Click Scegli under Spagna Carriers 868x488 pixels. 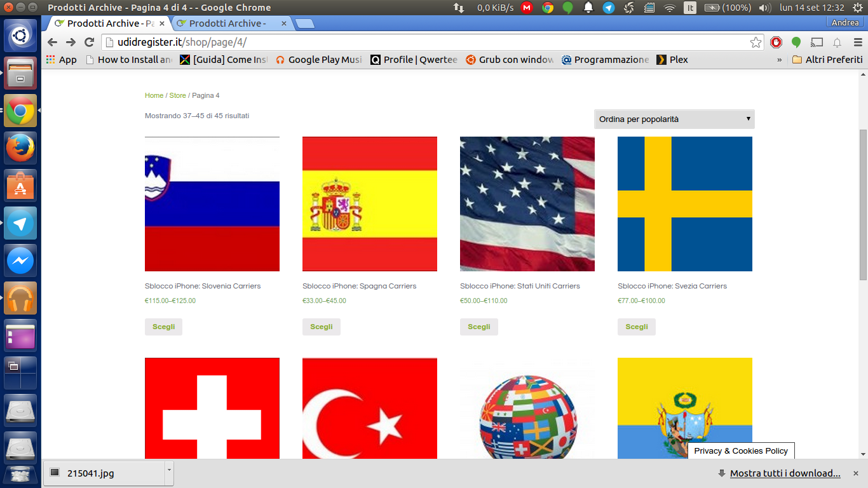(322, 327)
